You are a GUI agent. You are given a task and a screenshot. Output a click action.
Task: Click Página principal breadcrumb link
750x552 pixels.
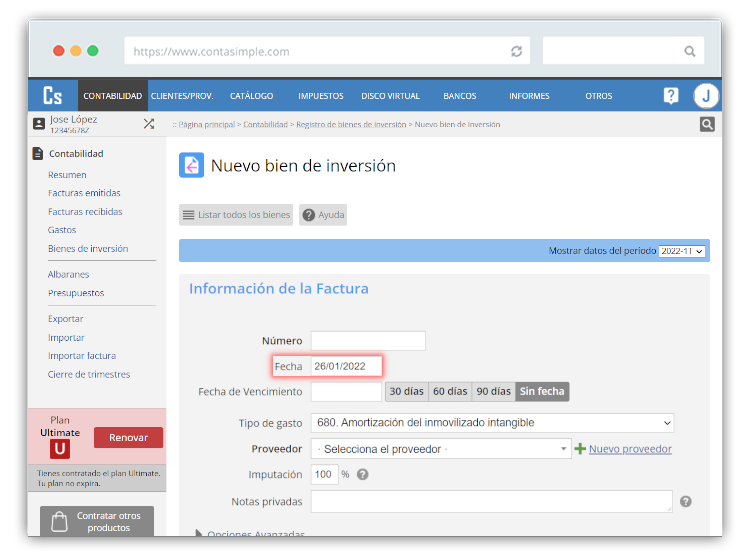coord(207,124)
